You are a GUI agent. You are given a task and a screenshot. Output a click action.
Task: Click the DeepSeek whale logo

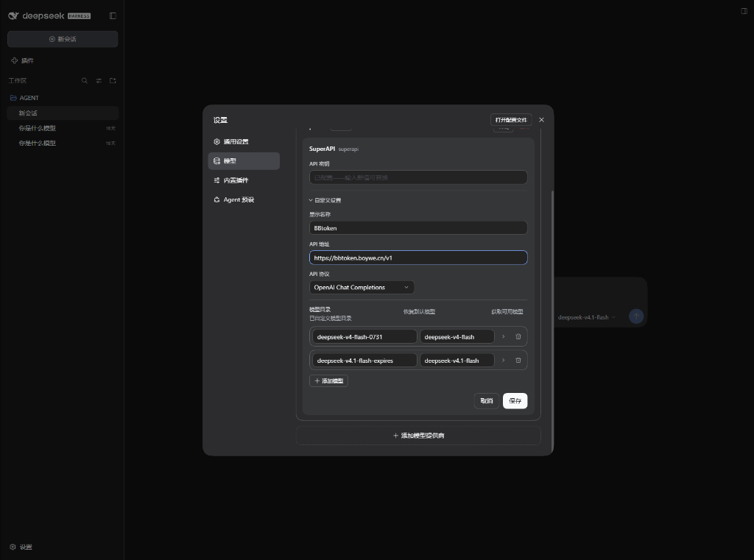coord(13,16)
